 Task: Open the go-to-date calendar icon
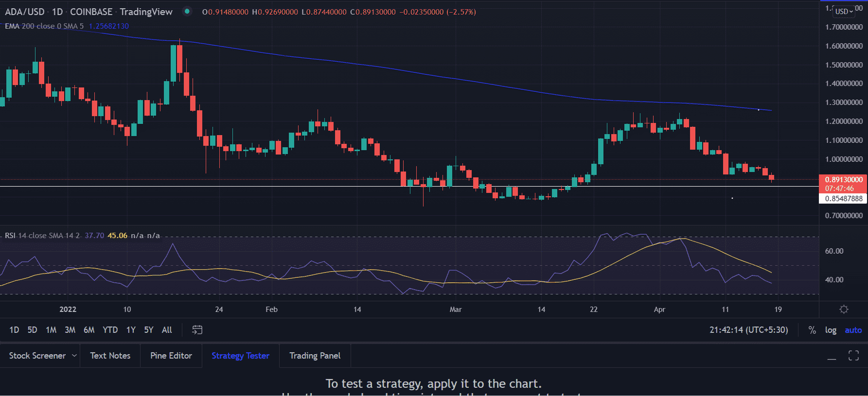[197, 330]
